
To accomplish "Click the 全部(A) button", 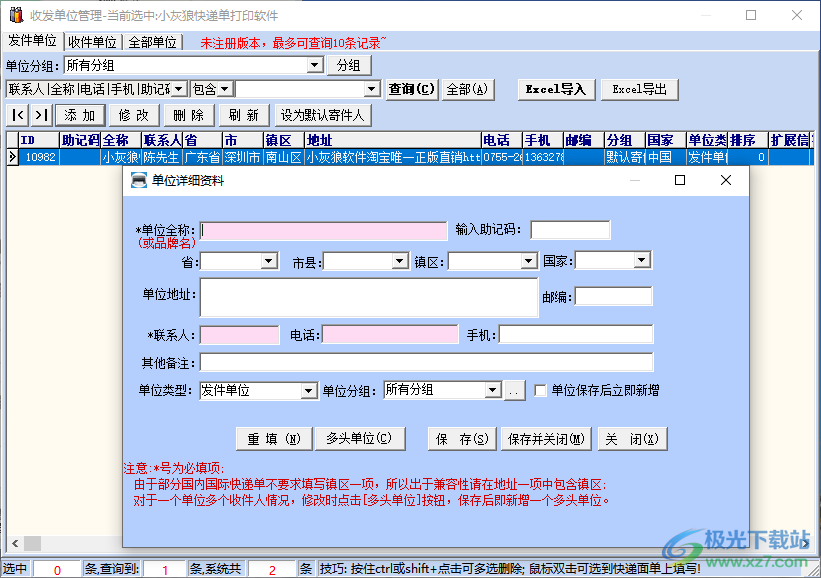I will (x=468, y=90).
